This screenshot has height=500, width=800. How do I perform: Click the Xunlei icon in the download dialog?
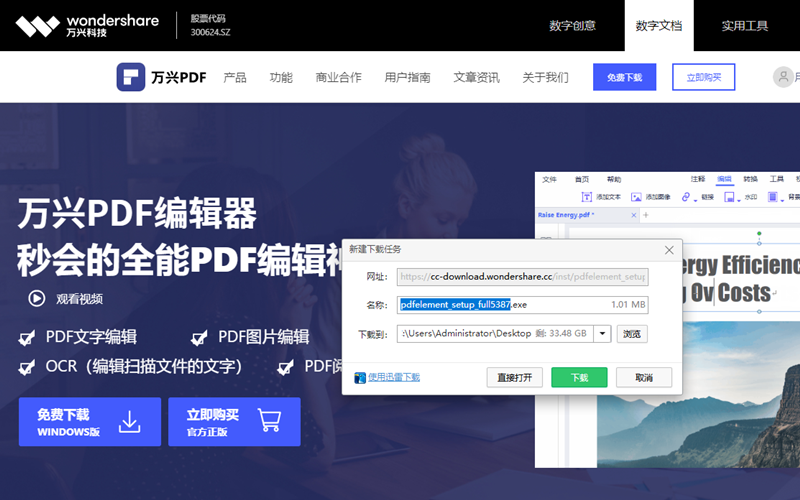tap(360, 378)
